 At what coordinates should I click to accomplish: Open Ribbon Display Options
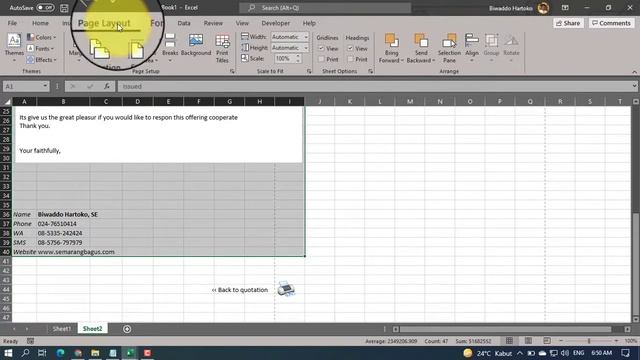point(565,8)
